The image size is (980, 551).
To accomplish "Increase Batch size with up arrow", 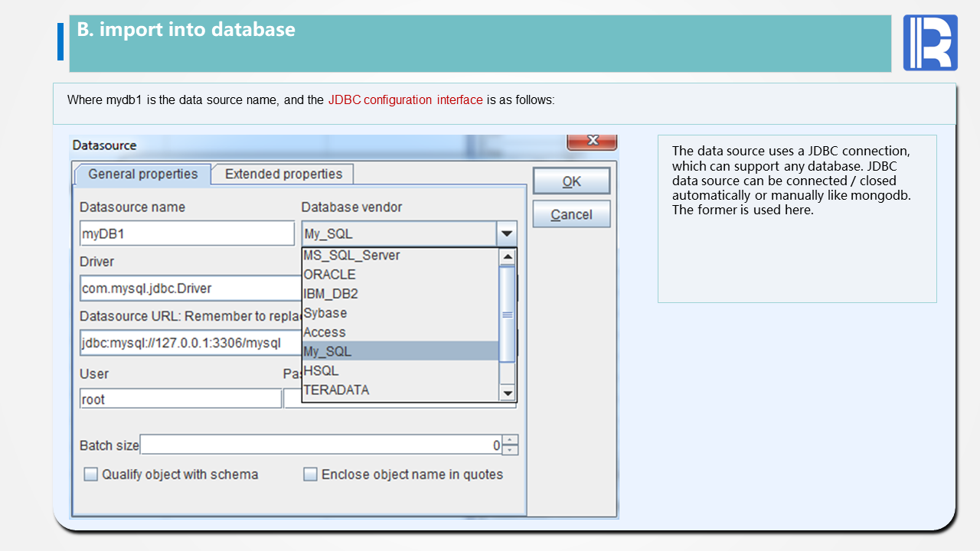I will 511,440.
